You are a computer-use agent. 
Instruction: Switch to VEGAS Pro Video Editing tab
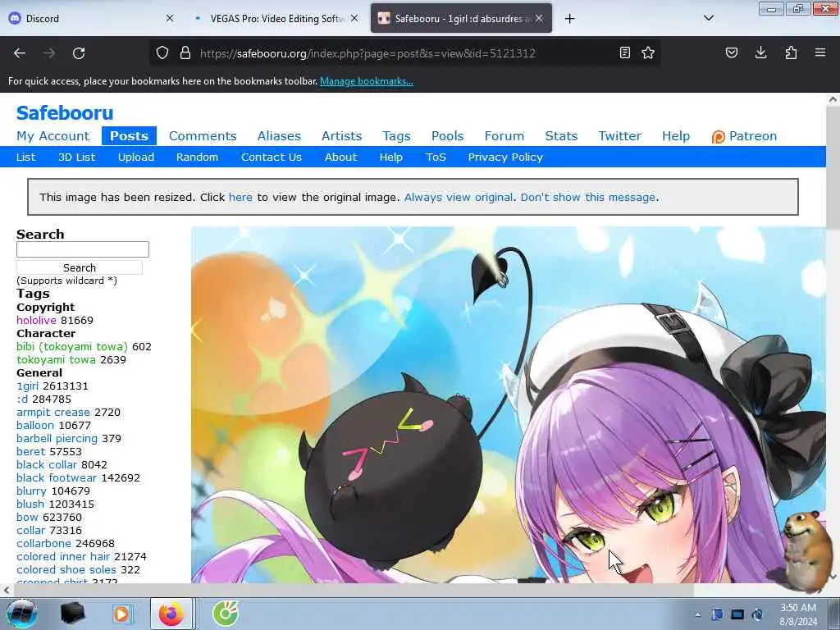(x=276, y=18)
